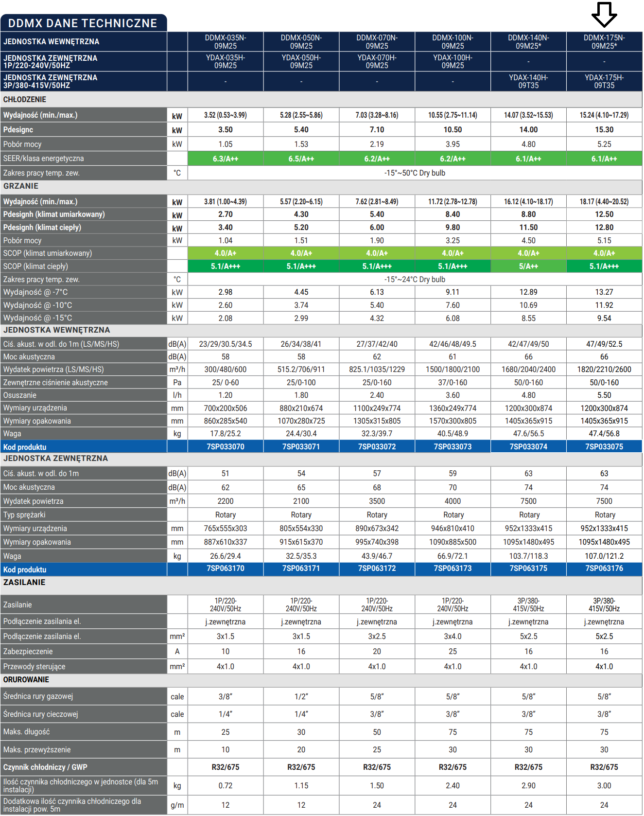This screenshot has width=644, height=816.
Task: Click indoor packaging size 1570x300x805
Action: click(453, 421)
